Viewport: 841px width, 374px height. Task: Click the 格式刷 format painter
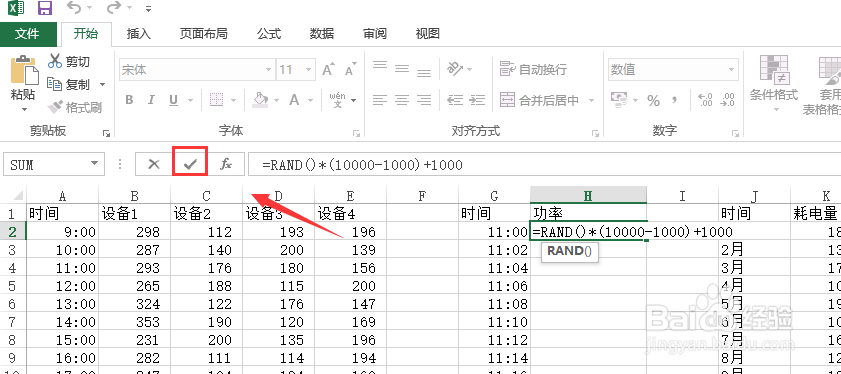(75, 107)
